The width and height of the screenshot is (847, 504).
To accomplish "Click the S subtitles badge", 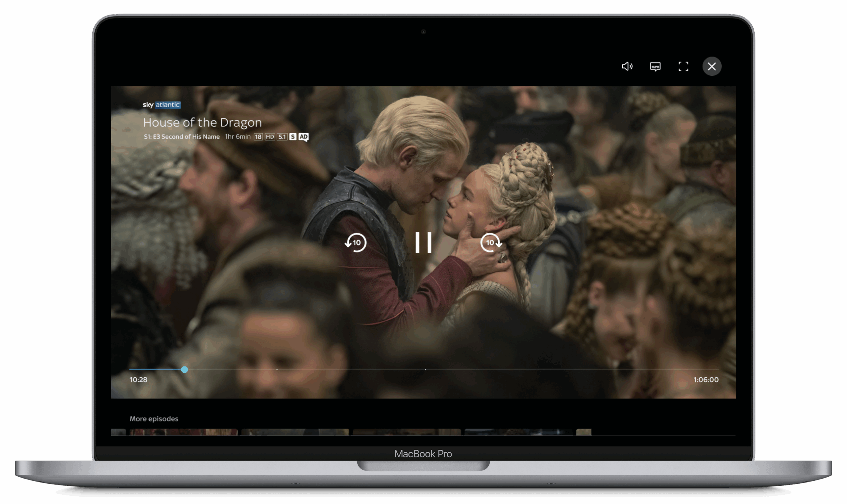I will tap(292, 137).
